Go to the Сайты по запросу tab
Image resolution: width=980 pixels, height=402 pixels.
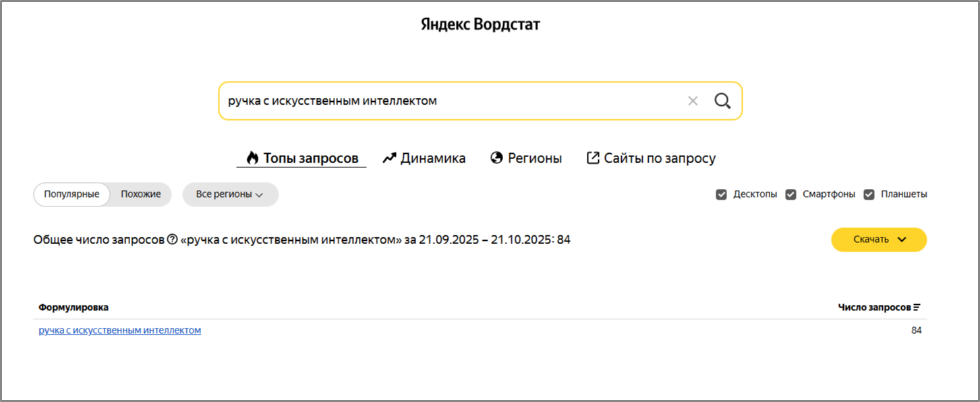651,159
